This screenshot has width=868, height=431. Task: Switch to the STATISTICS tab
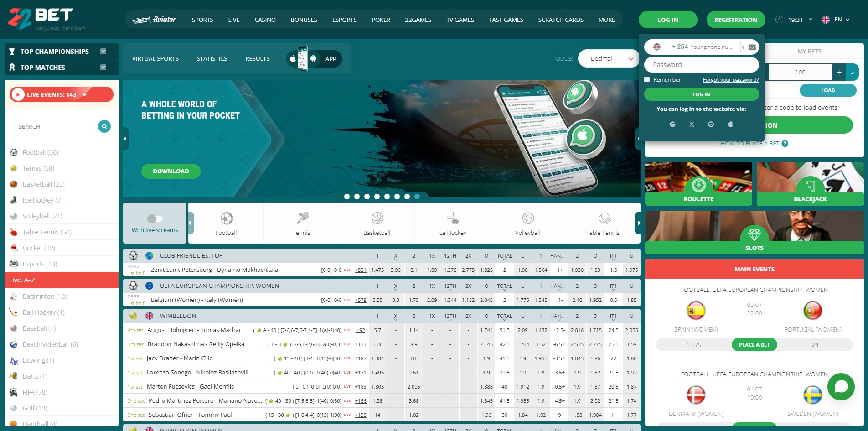click(x=212, y=58)
